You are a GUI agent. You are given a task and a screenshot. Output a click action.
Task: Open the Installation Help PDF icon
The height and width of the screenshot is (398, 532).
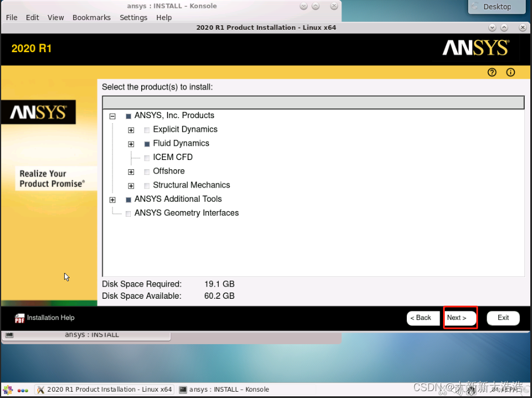point(20,318)
